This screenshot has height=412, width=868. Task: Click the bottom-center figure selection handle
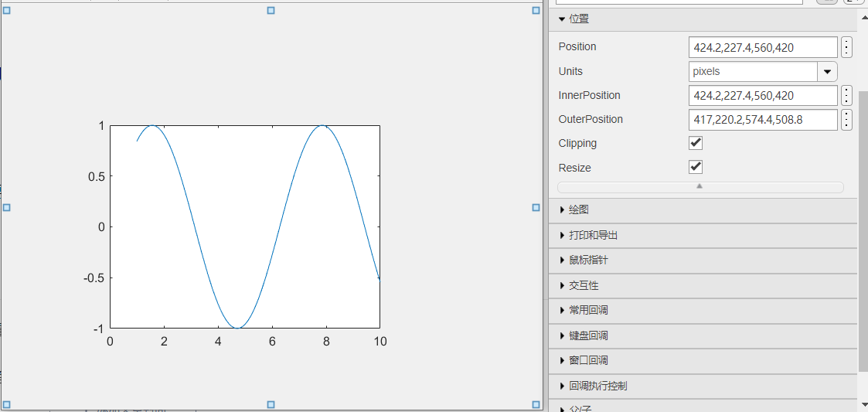click(x=271, y=404)
